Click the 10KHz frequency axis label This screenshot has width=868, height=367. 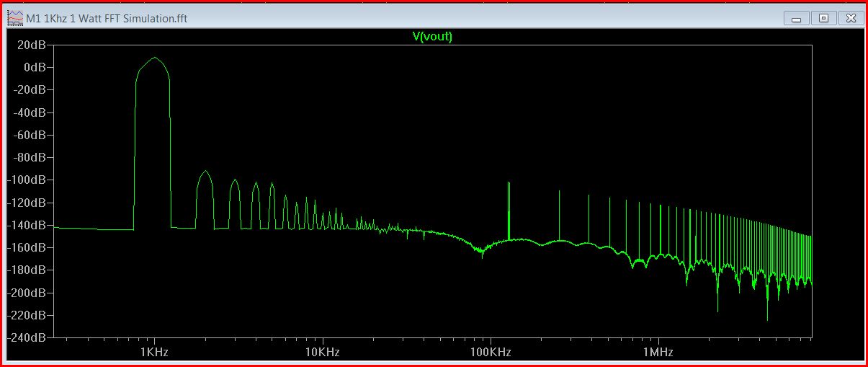point(323,352)
